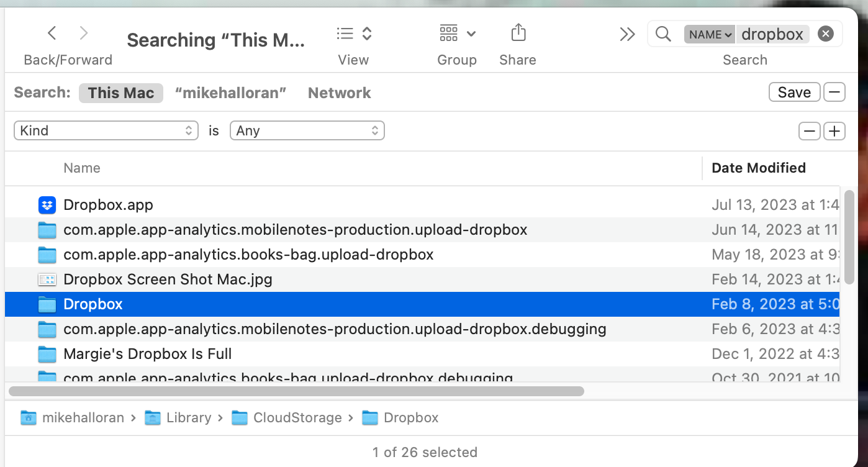Save this search with the Save button
The image size is (868, 467).
point(794,93)
